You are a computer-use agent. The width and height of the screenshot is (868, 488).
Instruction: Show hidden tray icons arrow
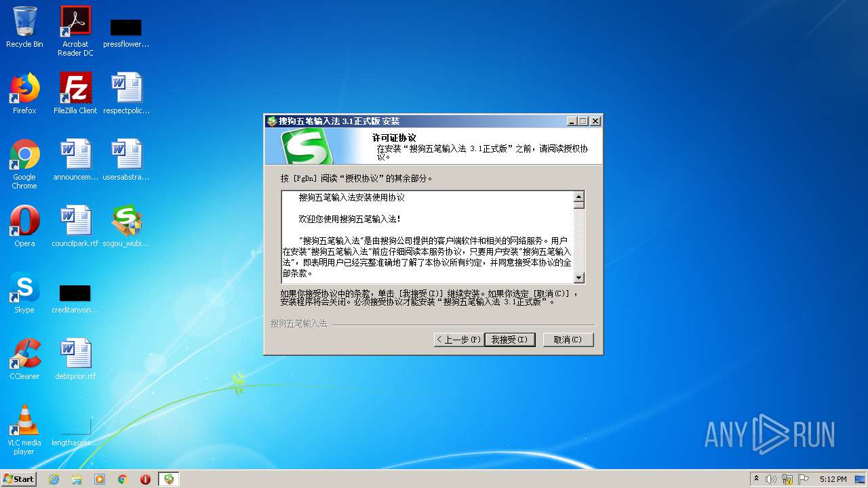(757, 479)
